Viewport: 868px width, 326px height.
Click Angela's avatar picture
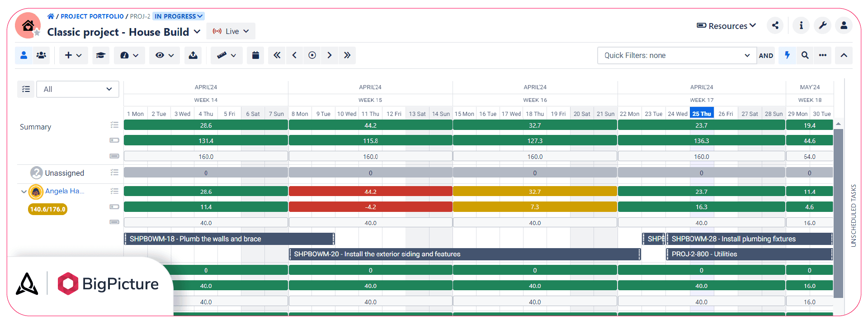point(36,192)
